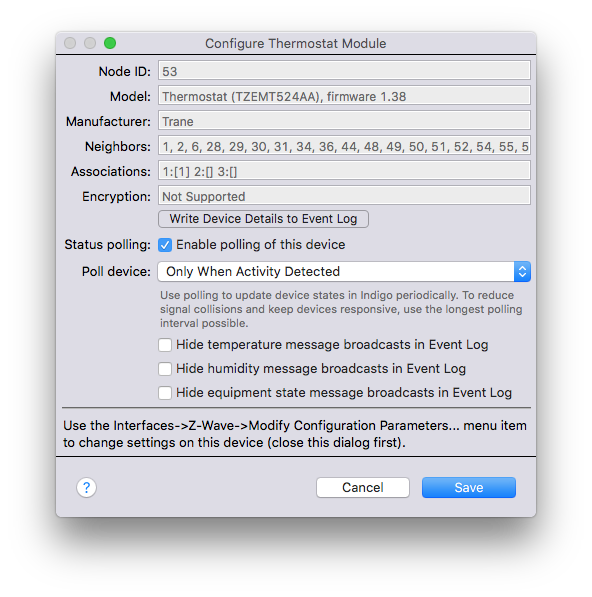Click the Modify Configuration Parameters instruction text
This screenshot has width=592, height=597.
295,434
